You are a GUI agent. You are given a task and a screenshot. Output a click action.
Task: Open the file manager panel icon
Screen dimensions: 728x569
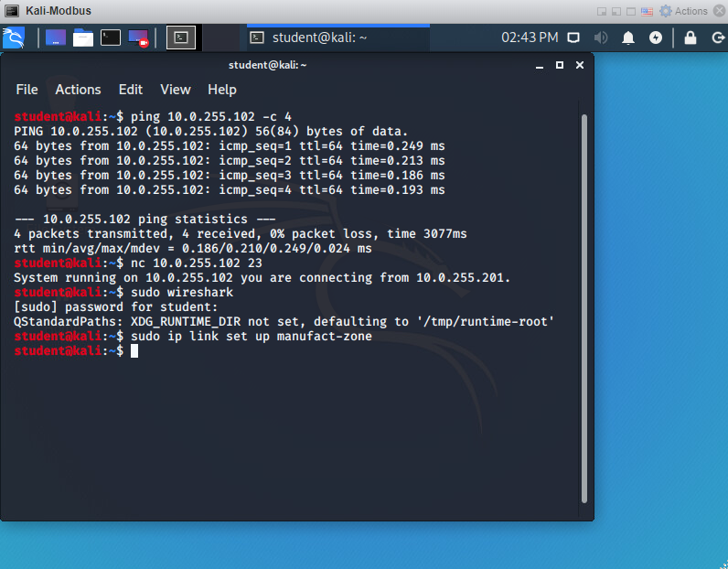(x=83, y=38)
